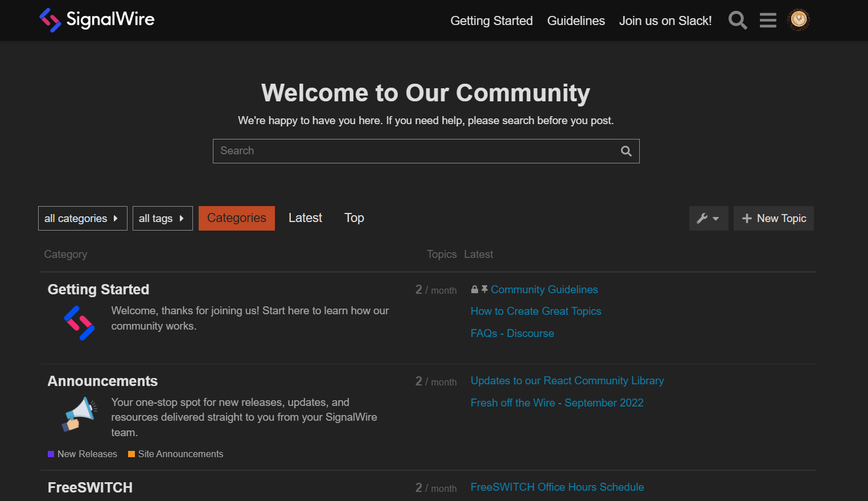This screenshot has height=501, width=868.
Task: Open the wrench admin options dropdown
Action: point(709,219)
